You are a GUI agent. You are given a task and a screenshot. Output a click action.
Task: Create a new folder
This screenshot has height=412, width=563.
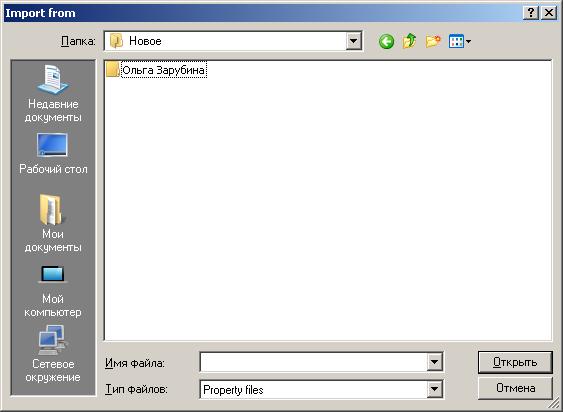coord(433,41)
